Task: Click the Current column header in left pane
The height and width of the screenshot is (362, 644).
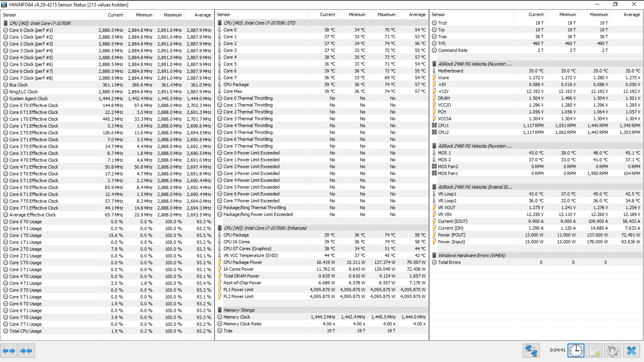Action: (111, 15)
